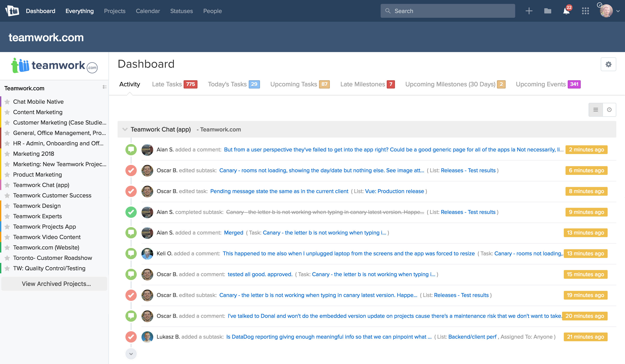Open the Dashboard settings gear
625x364 pixels.
(x=608, y=64)
